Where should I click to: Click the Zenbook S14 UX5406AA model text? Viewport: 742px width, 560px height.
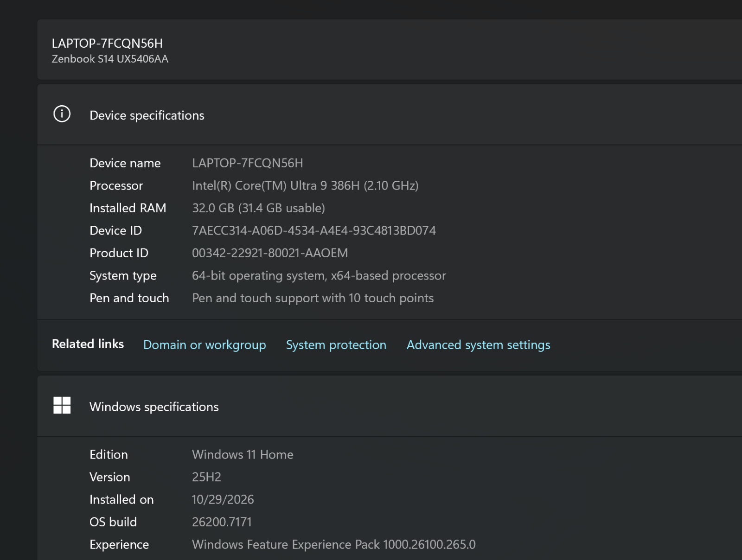pyautogui.click(x=110, y=59)
